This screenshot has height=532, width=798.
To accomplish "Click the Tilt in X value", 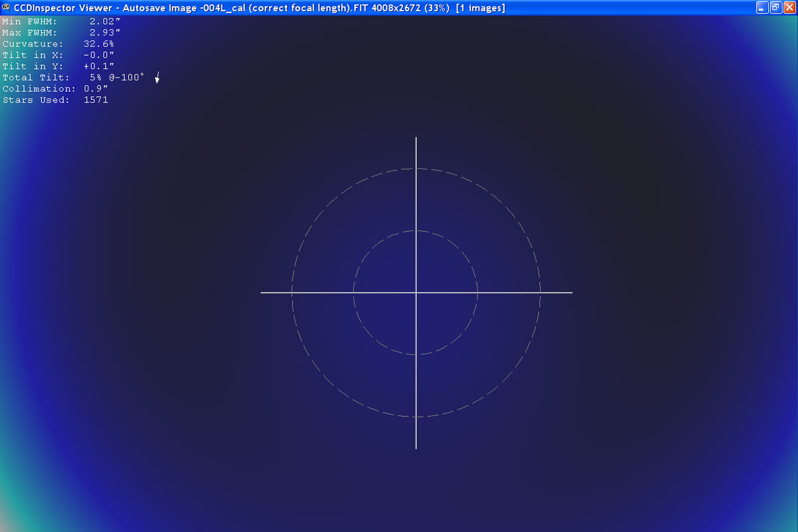I will point(98,55).
